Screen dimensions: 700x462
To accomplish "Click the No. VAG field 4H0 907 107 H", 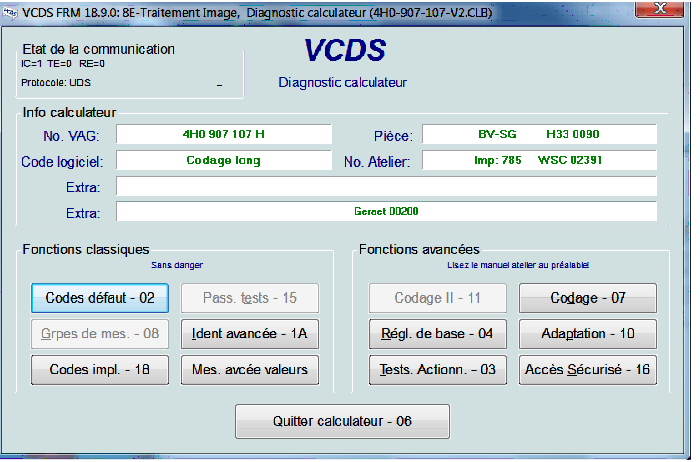I will [224, 134].
